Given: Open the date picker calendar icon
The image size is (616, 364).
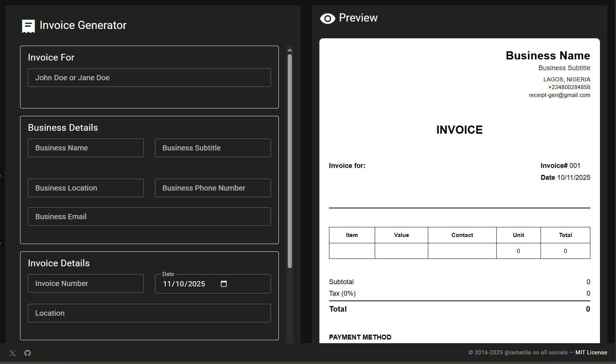Looking at the screenshot, I should click(224, 283).
